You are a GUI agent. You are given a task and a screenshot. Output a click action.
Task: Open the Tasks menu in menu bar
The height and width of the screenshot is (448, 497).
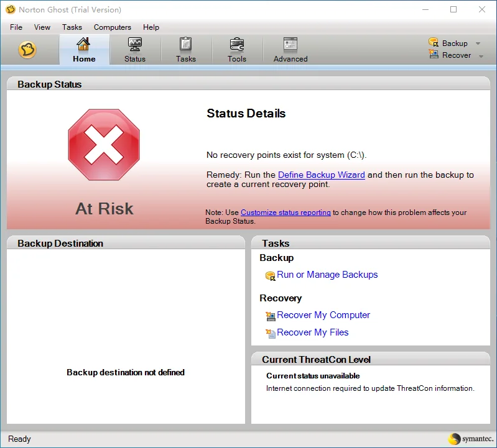tap(72, 27)
